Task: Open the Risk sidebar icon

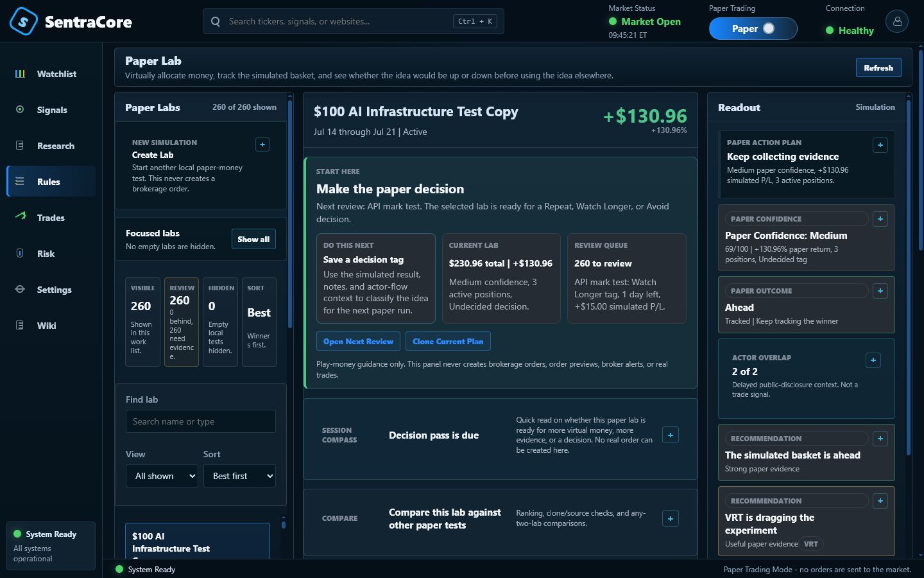Action: (20, 254)
